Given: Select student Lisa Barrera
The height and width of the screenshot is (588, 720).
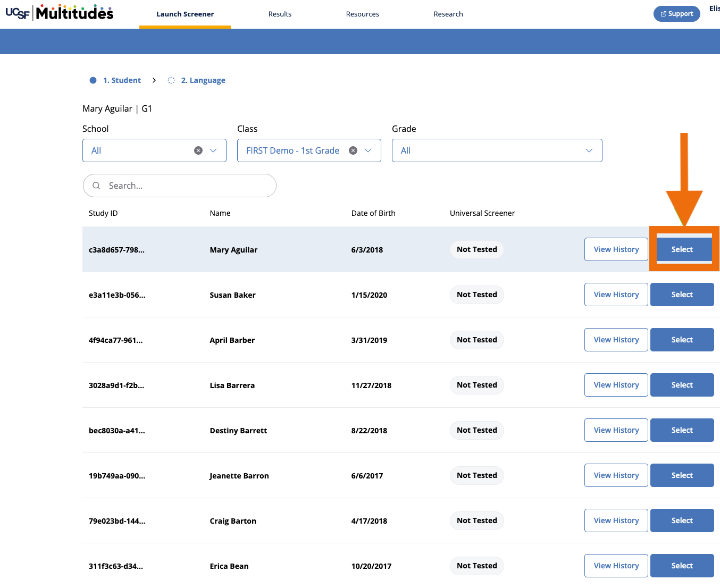Looking at the screenshot, I should [x=682, y=385].
